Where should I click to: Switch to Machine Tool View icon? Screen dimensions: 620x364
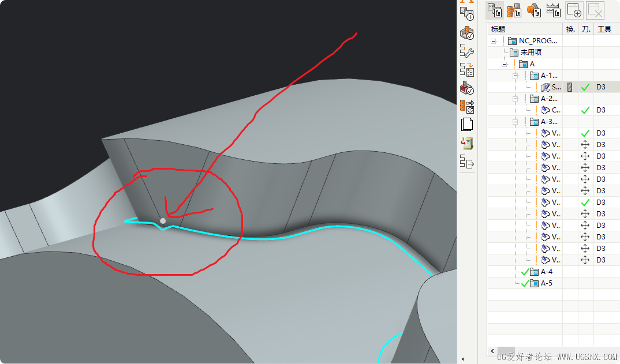point(514,10)
